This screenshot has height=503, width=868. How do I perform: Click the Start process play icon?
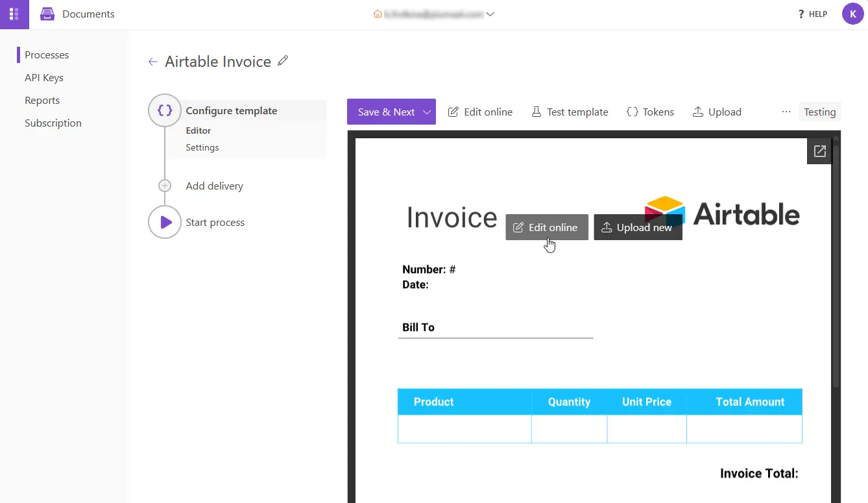(x=165, y=222)
